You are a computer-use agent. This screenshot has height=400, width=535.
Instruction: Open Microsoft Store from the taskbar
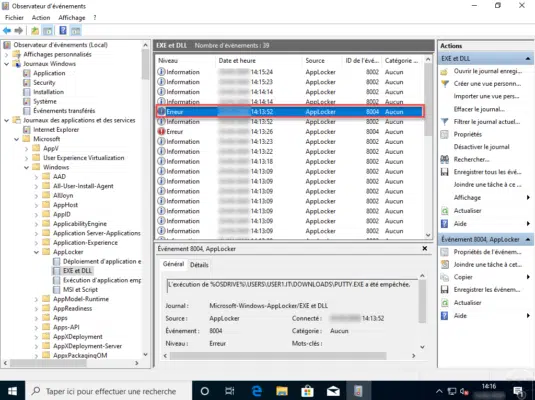point(307,391)
